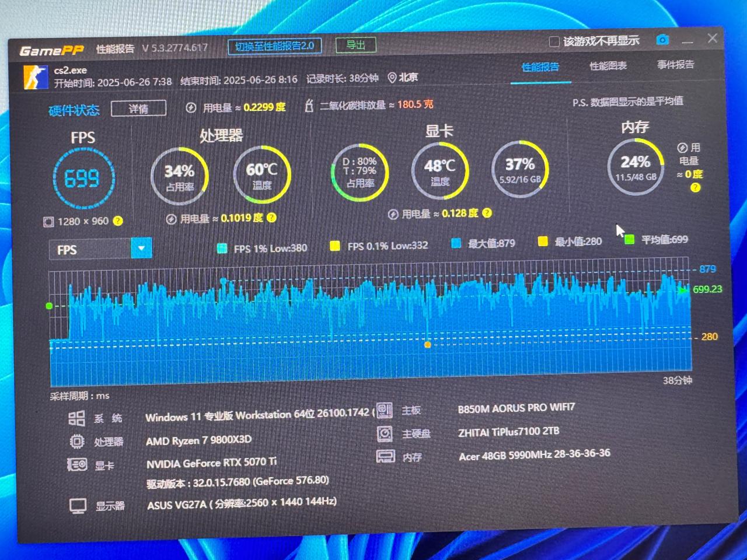This screenshot has height=560, width=747.
Task: Click the processor 60°C temperature gauge
Action: click(x=261, y=174)
